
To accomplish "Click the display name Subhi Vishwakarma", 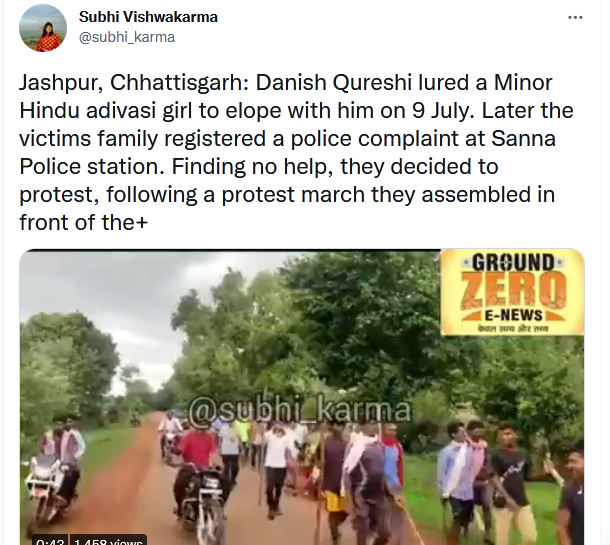I will tap(148, 17).
